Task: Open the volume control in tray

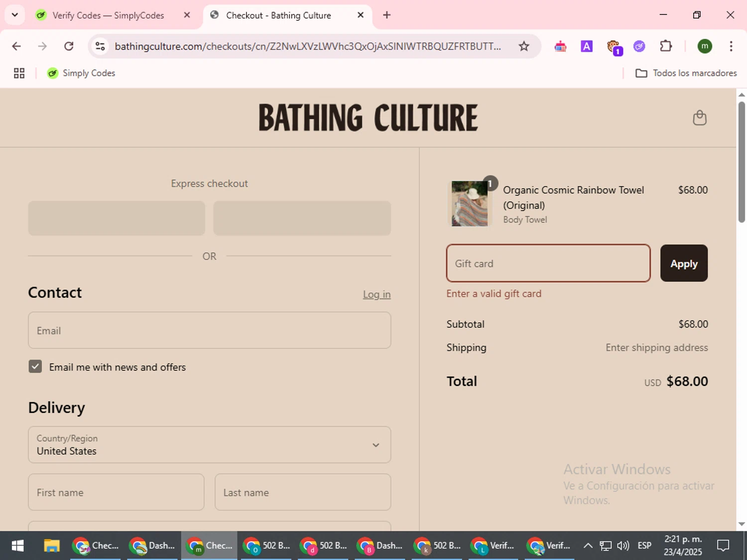Action: (623, 546)
